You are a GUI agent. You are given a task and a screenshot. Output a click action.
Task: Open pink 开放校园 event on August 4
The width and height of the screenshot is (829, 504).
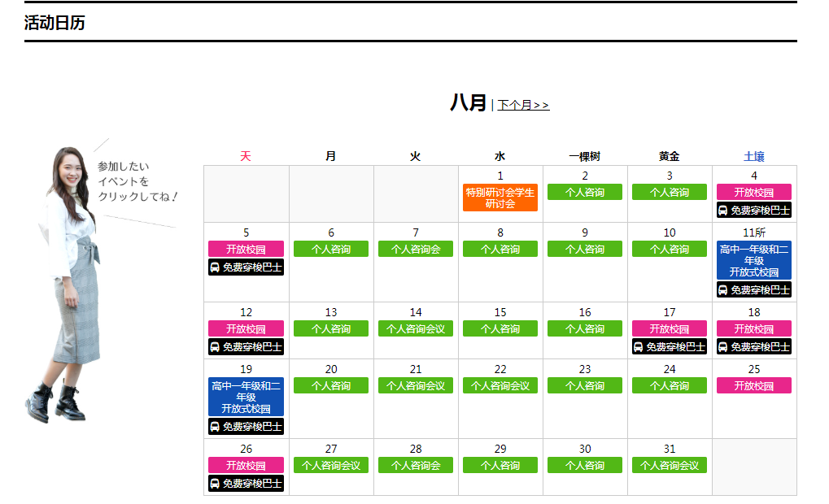[x=753, y=192]
